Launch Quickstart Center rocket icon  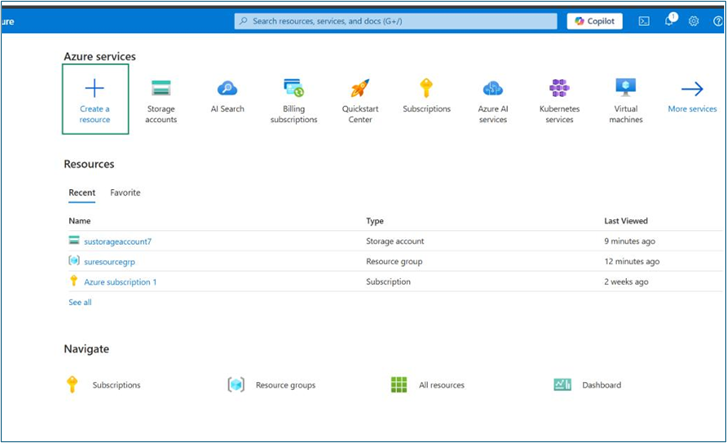360,88
